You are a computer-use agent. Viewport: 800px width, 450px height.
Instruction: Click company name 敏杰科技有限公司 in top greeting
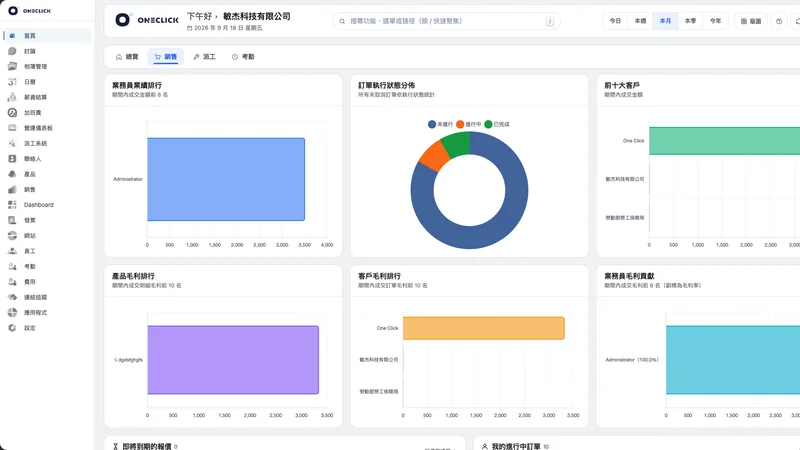257,16
